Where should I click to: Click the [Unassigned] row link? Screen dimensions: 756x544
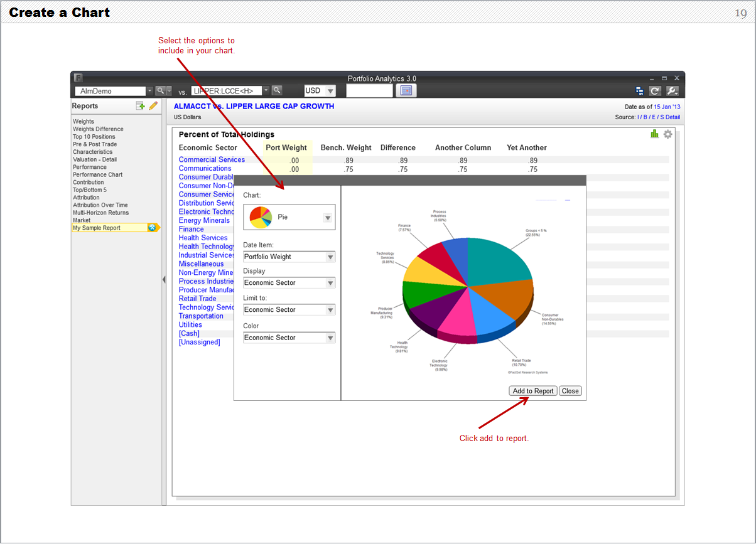pos(199,343)
